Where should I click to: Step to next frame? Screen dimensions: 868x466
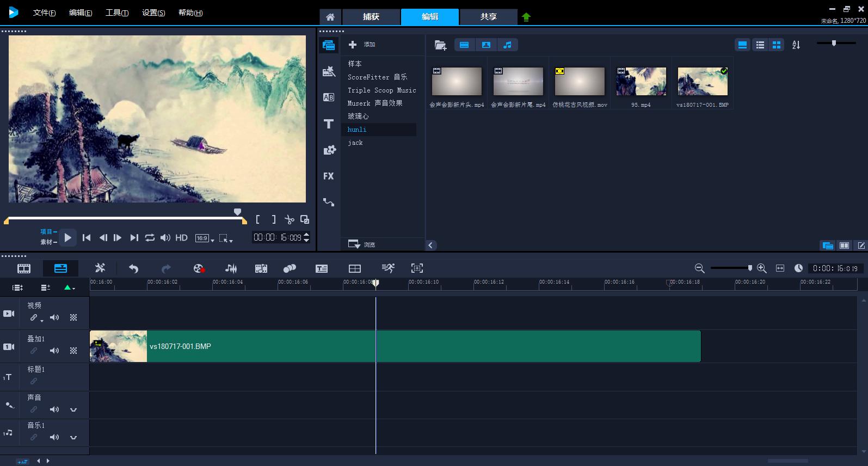coord(118,237)
